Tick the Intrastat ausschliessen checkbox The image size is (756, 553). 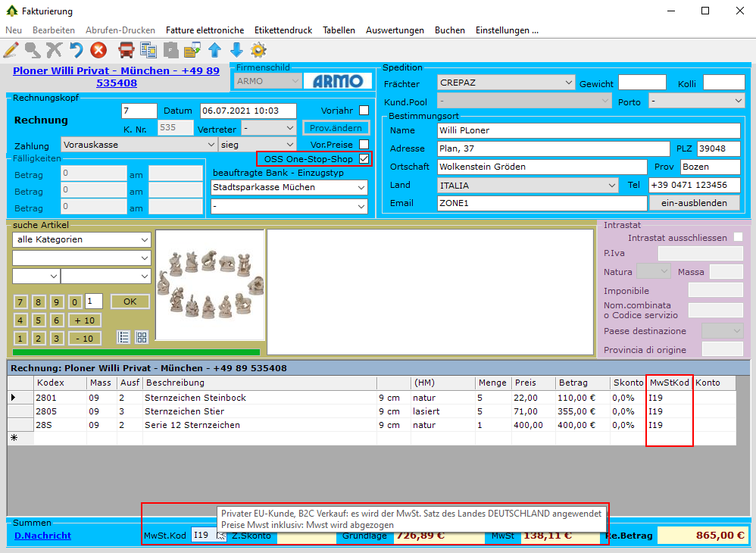pyautogui.click(x=738, y=238)
